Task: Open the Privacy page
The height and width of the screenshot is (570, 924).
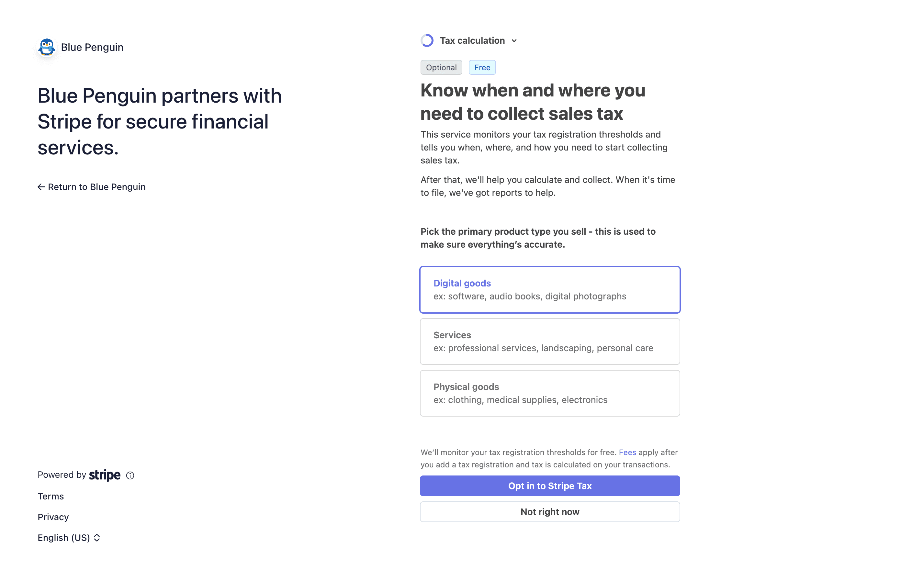Action: pos(53,517)
